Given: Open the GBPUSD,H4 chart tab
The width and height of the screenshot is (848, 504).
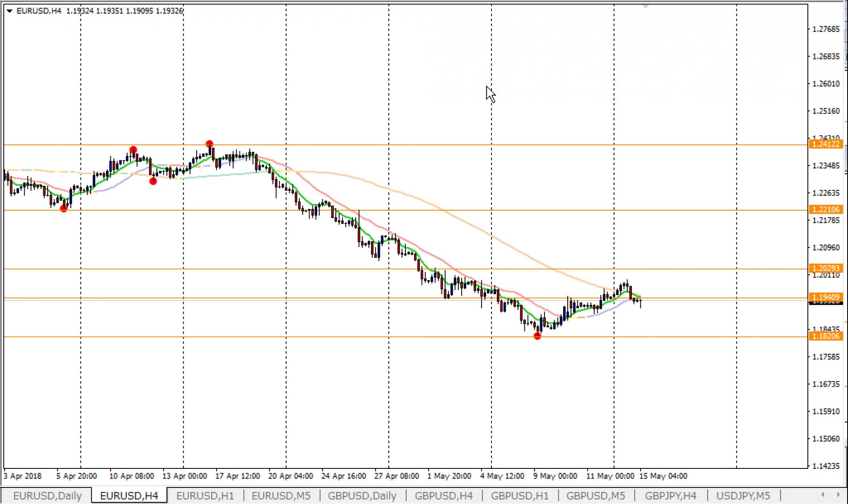Looking at the screenshot, I should coord(444,496).
